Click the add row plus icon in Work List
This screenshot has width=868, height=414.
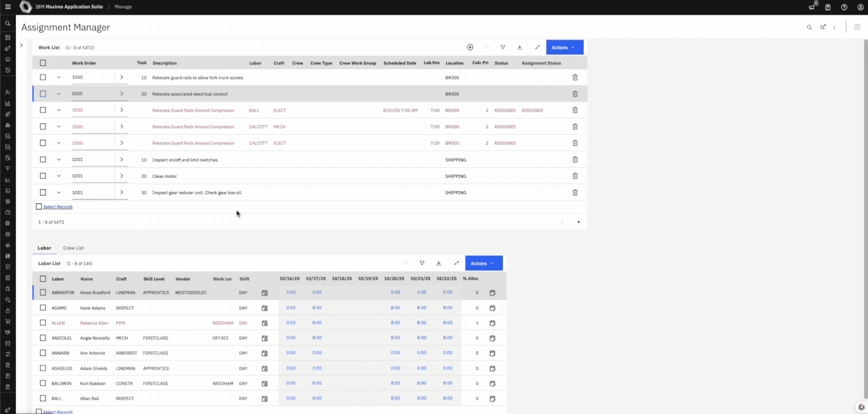470,47
